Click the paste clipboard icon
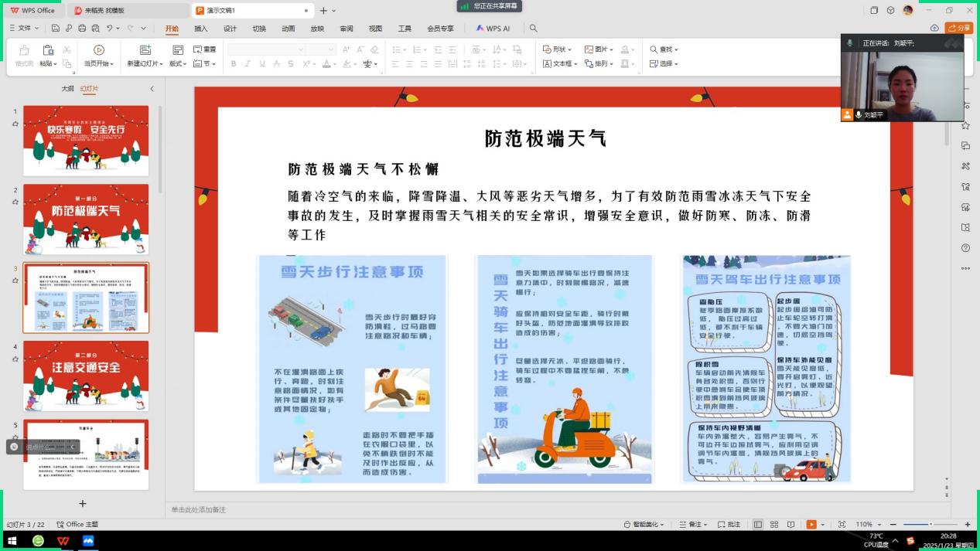 coord(47,51)
